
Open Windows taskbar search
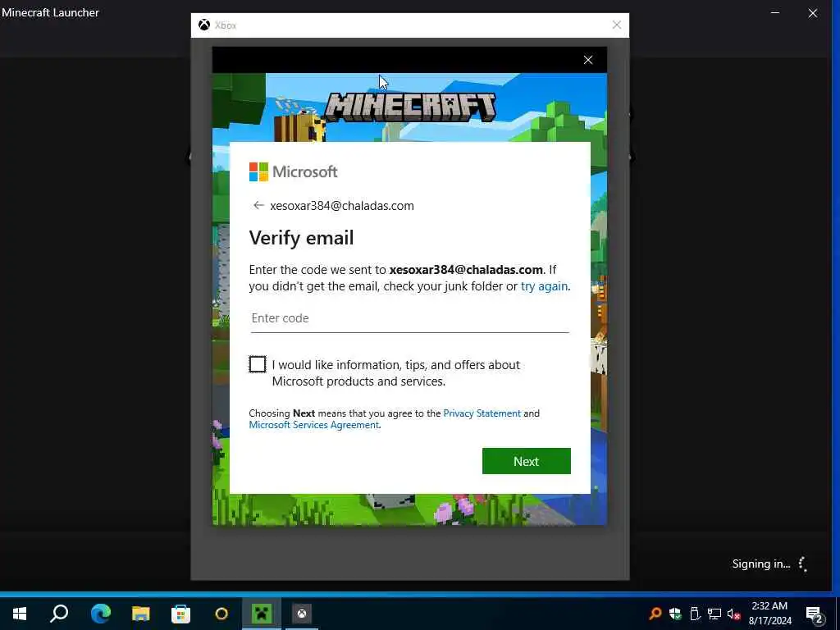(59, 614)
